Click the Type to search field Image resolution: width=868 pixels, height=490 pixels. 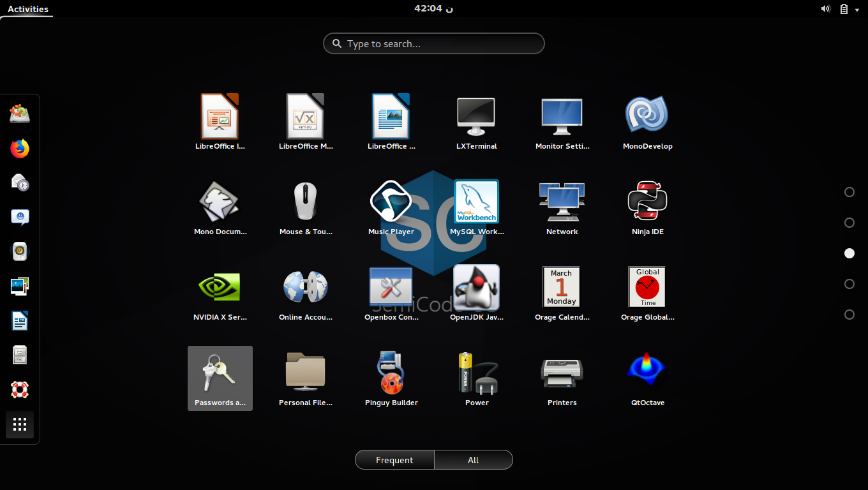pyautogui.click(x=434, y=43)
